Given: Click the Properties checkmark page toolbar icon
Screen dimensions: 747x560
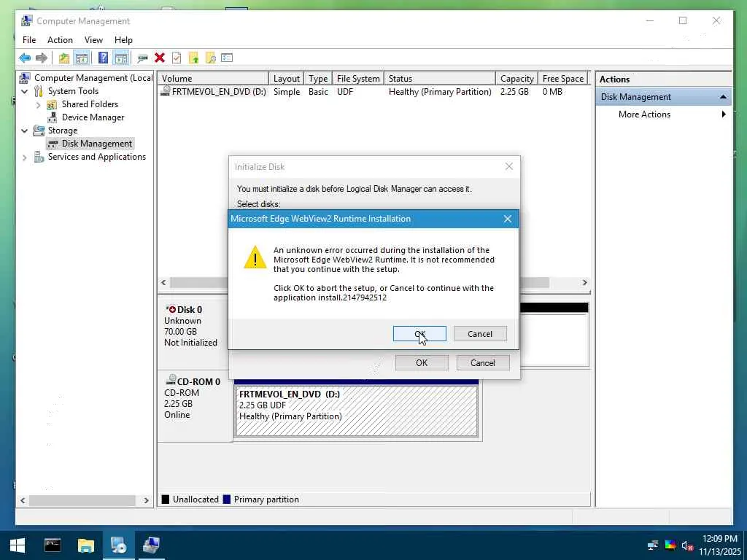Looking at the screenshot, I should [177, 58].
